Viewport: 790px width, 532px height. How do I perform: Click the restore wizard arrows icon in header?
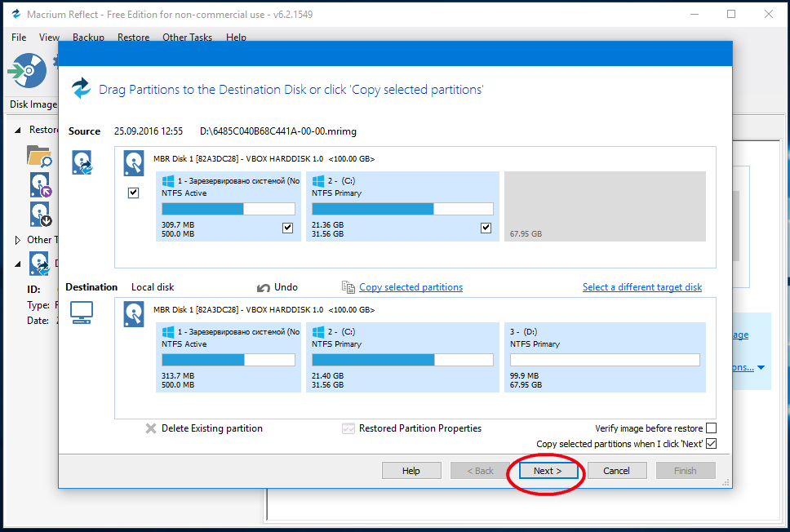pos(81,88)
